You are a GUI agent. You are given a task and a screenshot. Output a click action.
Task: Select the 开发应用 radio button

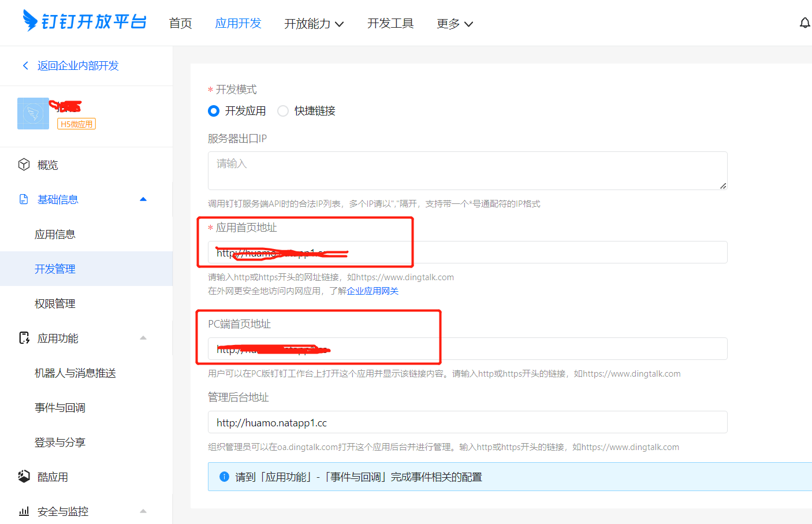[x=214, y=111]
